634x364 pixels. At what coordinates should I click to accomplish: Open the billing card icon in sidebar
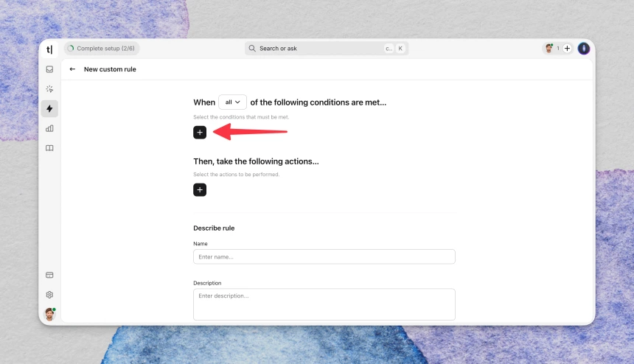pyautogui.click(x=49, y=275)
